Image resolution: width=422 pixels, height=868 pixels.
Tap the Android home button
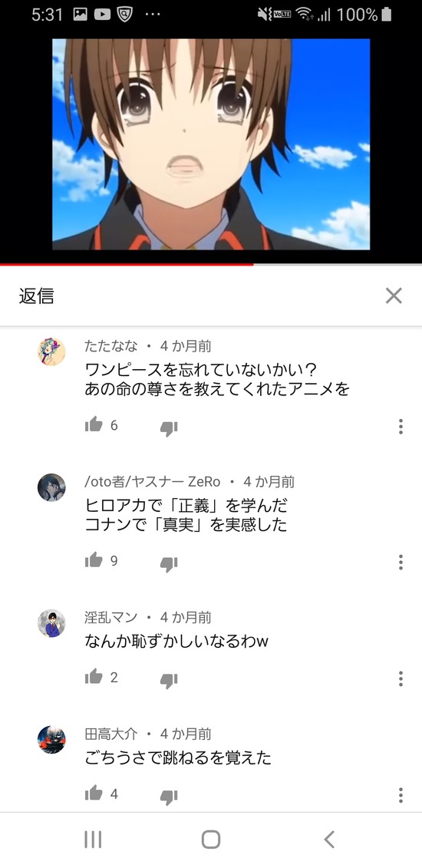click(211, 840)
